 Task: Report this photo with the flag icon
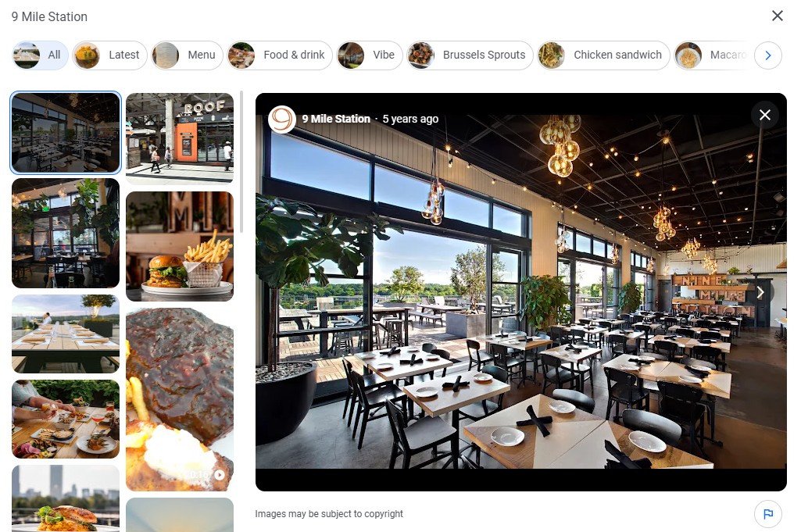[768, 513]
